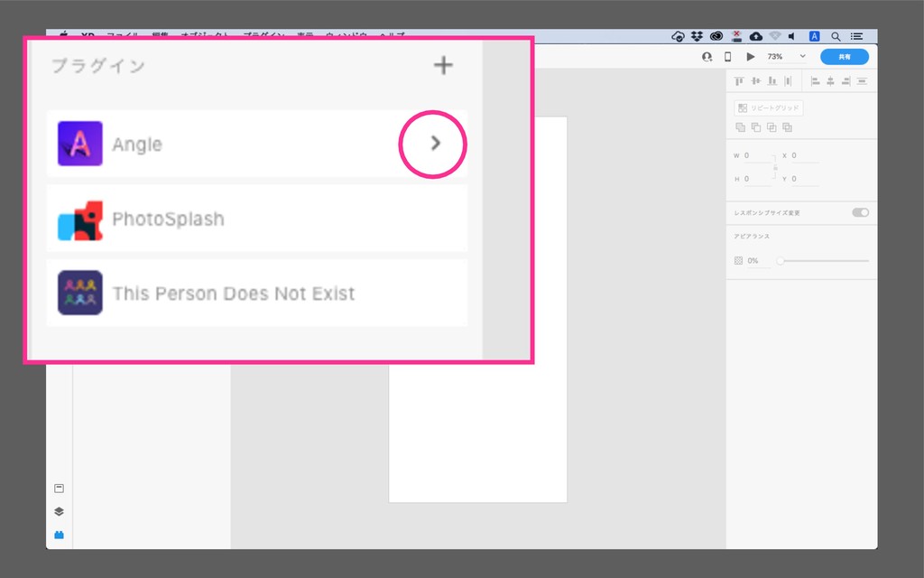
Task: Click the Y position input field
Action: tap(804, 179)
